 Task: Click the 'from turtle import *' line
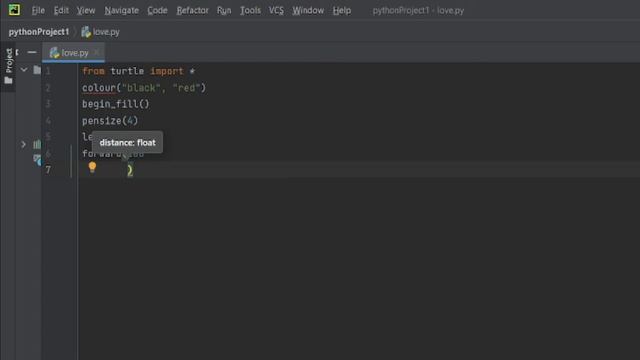coord(138,71)
